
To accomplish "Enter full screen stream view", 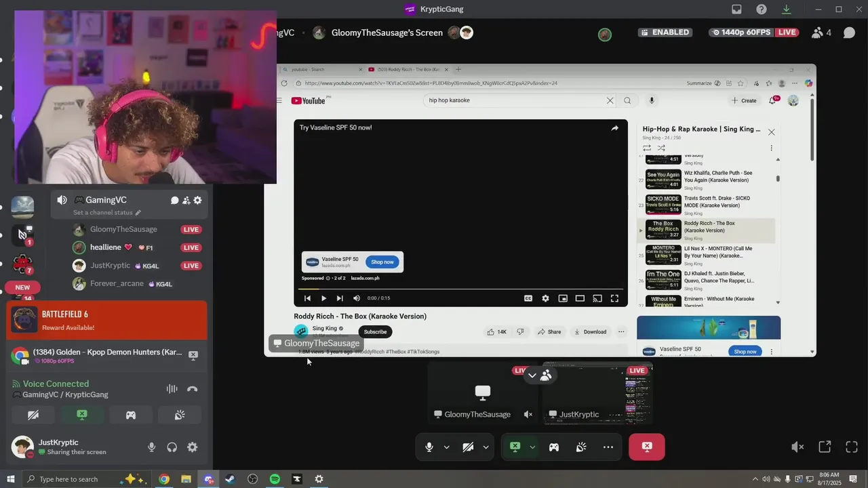I will click(852, 447).
